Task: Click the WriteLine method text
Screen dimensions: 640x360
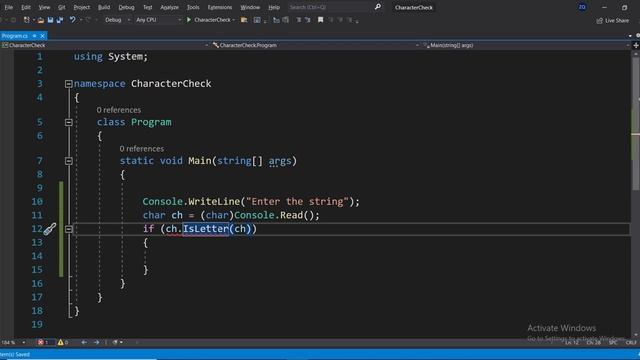Action: click(214, 201)
